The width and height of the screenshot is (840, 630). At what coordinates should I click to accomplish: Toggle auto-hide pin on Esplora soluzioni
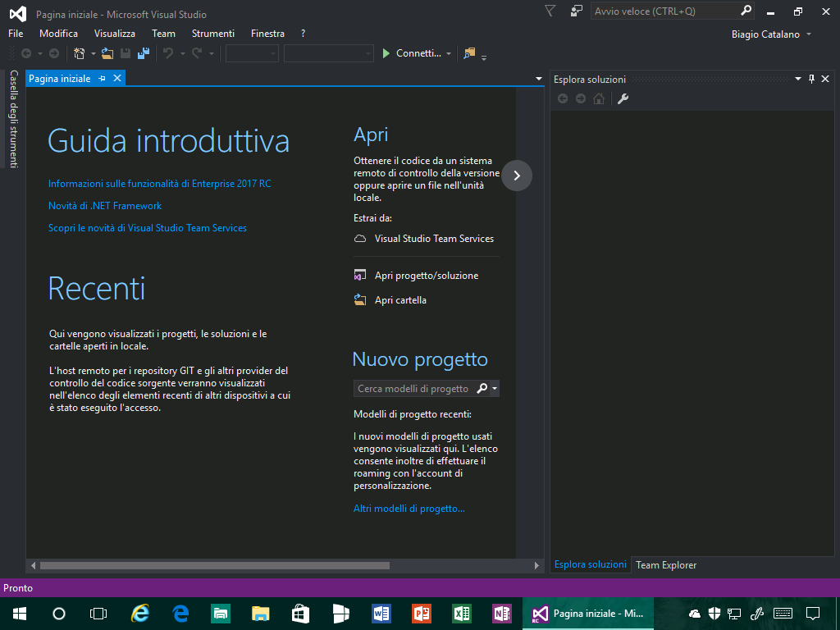[x=811, y=80]
